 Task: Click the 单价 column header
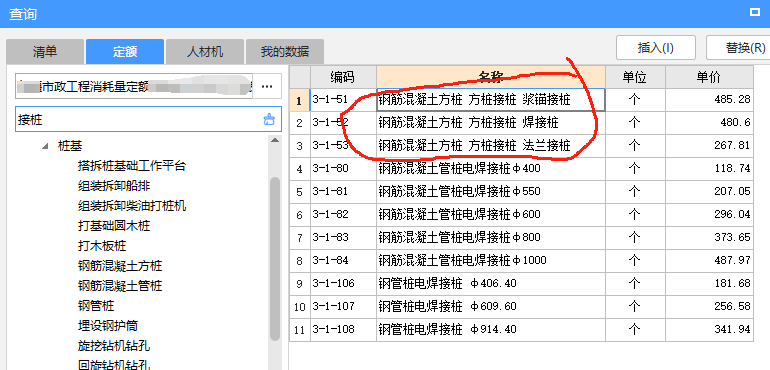pyautogui.click(x=709, y=77)
